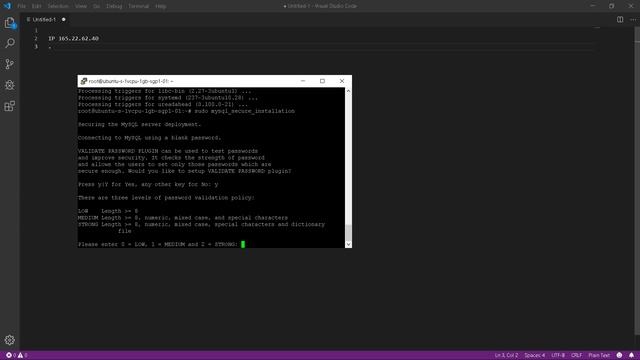Split the editor to the right

[620, 20]
